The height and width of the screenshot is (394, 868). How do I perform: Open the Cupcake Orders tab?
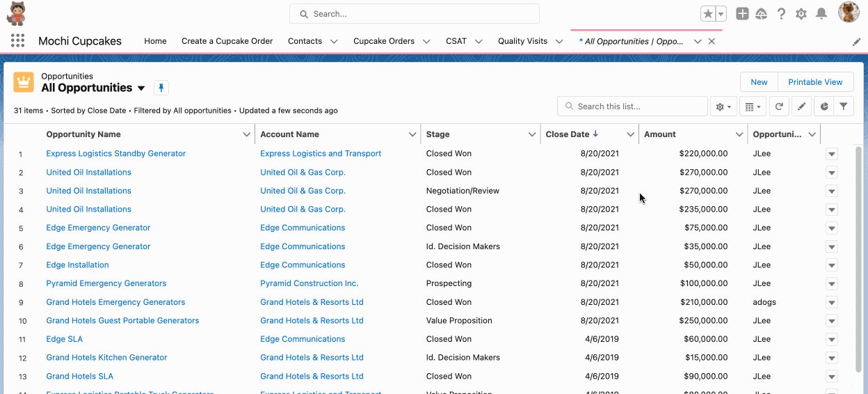coord(384,41)
